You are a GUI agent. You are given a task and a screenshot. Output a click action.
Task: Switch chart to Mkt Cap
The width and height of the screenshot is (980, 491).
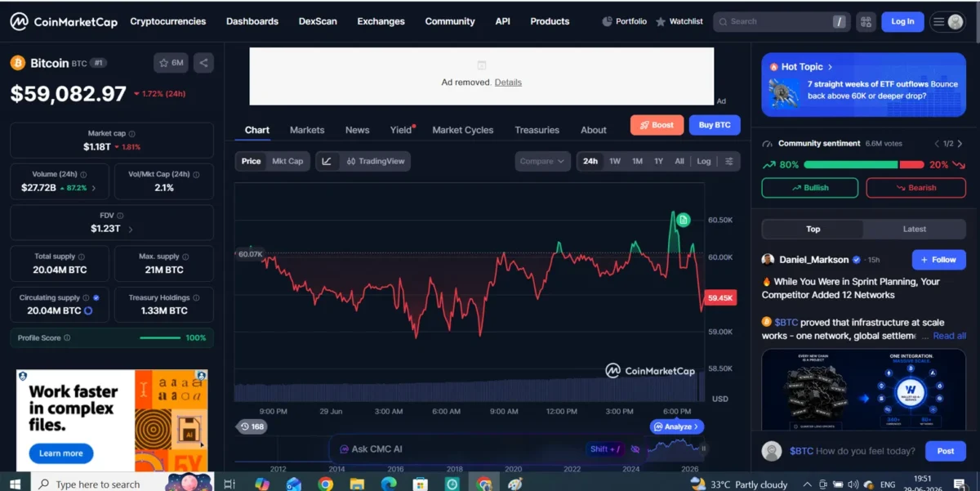(287, 161)
